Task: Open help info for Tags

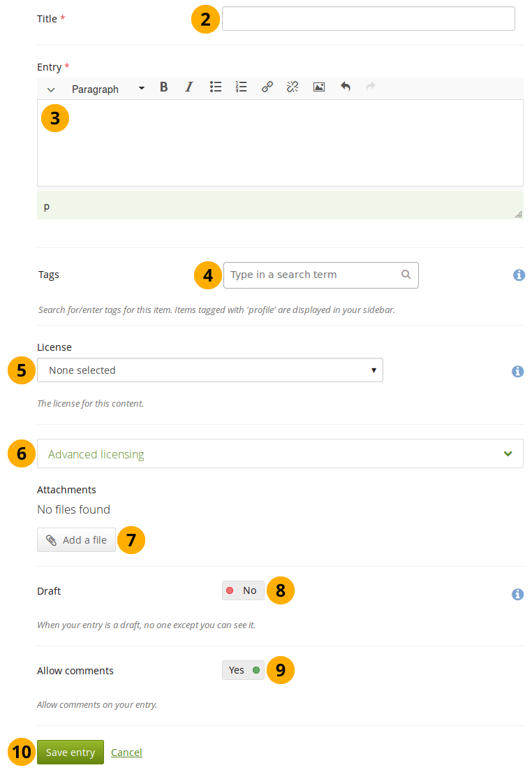Action: [518, 275]
